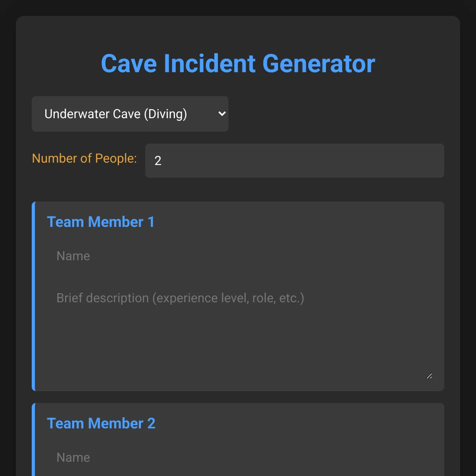476x476 pixels.
Task: Focus the Number of People input field
Action: pyautogui.click(x=294, y=161)
